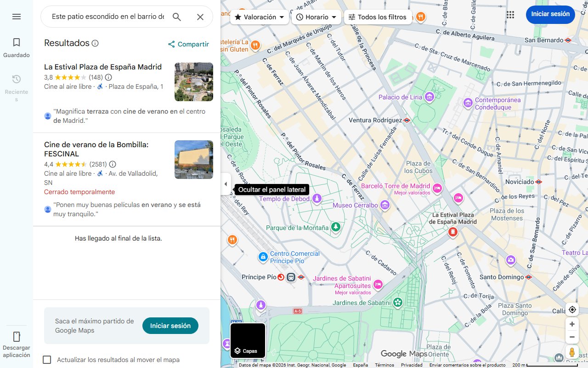Open the Horario dropdown
588x368 pixels.
pyautogui.click(x=316, y=17)
